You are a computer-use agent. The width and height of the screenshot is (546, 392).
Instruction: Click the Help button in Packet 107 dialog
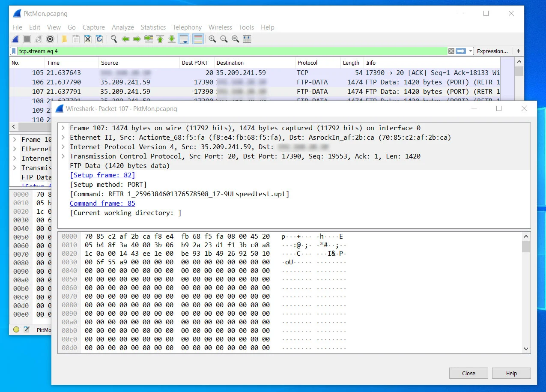(x=511, y=373)
